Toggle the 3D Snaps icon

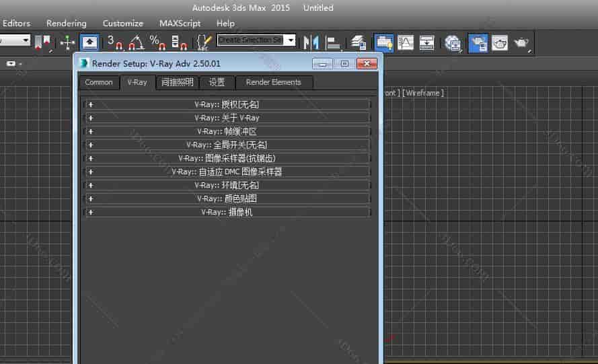115,42
